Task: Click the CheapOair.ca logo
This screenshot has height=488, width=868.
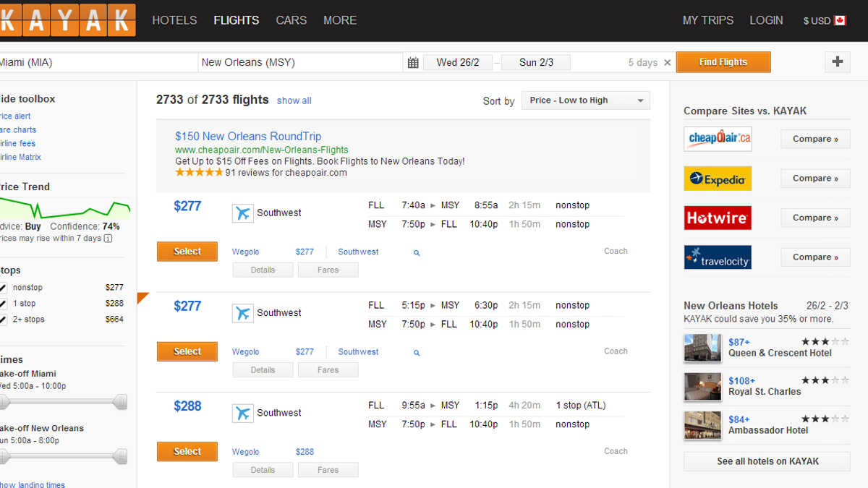Action: tap(718, 139)
